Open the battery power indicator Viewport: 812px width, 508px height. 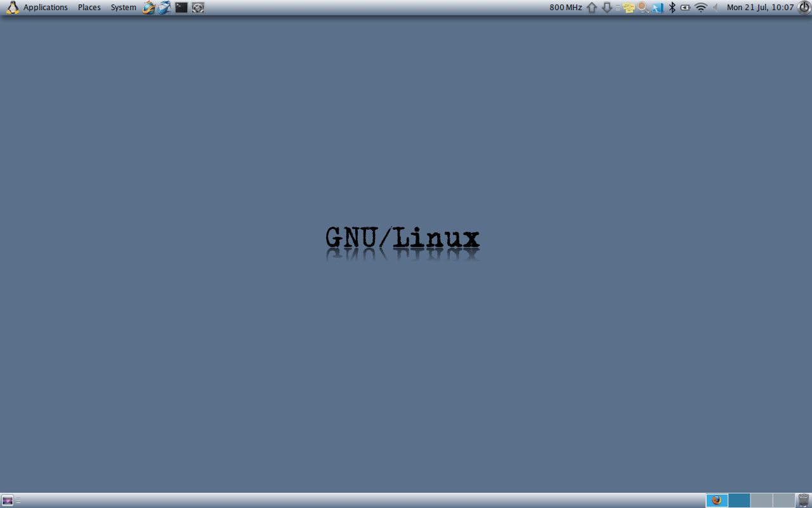[x=686, y=8]
